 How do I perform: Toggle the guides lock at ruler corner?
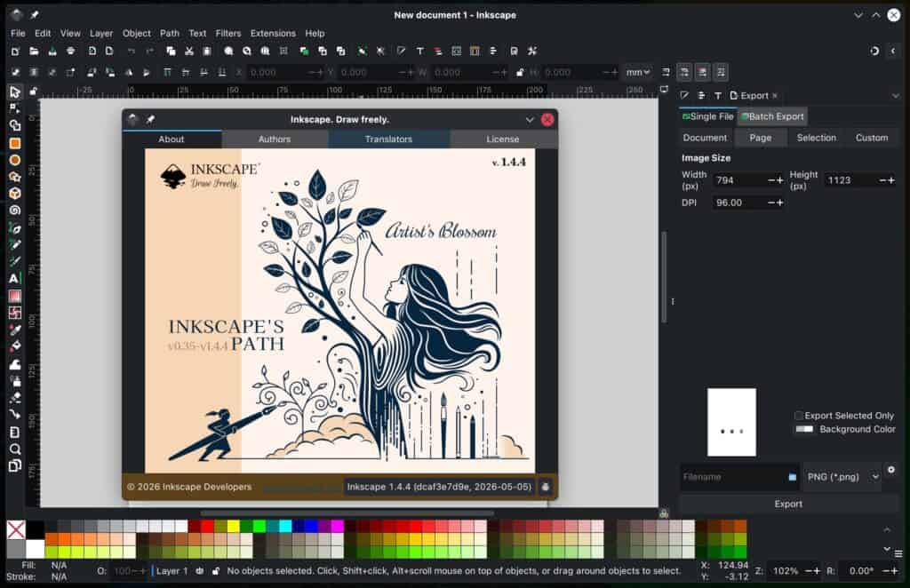(33, 91)
